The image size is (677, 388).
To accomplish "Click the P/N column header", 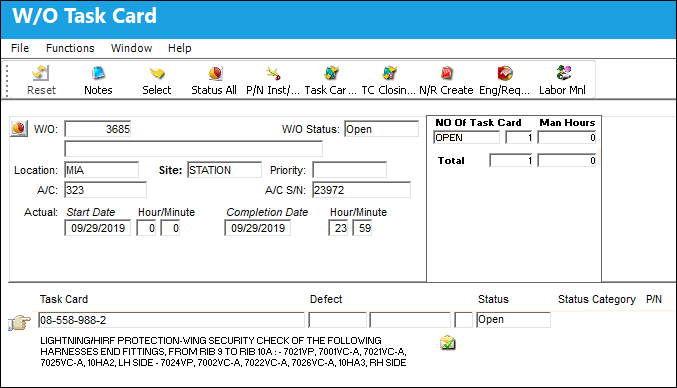I will 654,299.
